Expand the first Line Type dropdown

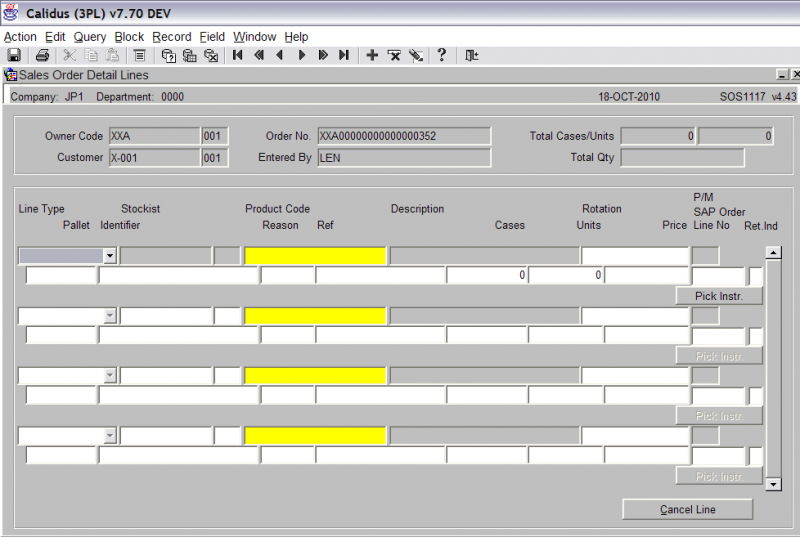(110, 255)
